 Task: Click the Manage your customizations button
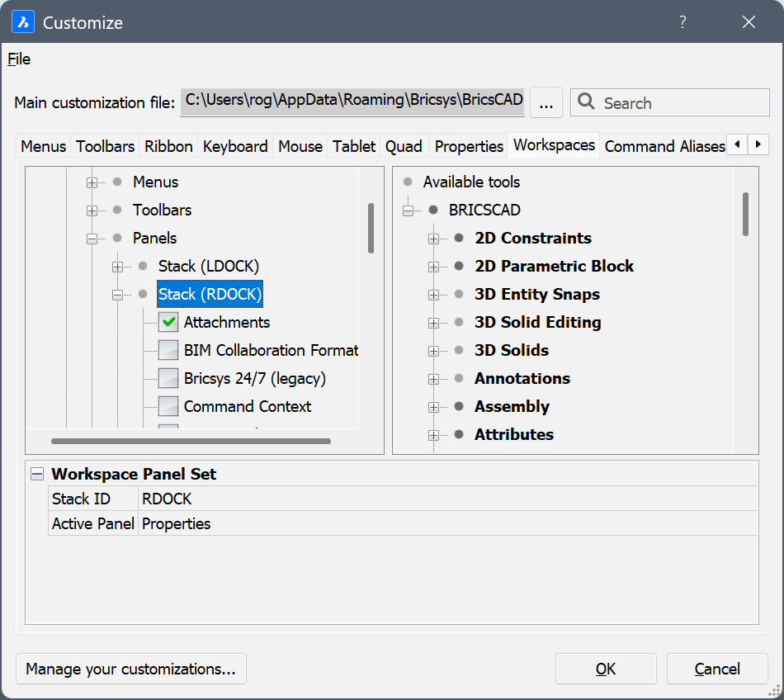[x=131, y=669]
